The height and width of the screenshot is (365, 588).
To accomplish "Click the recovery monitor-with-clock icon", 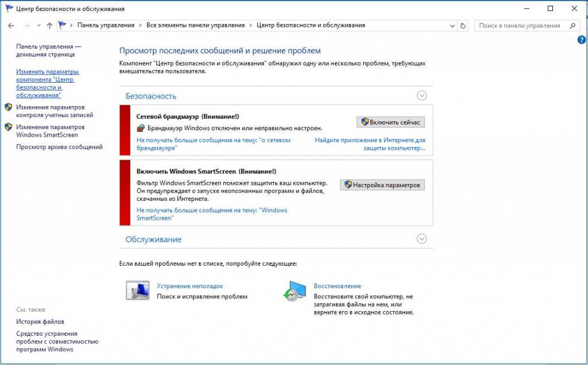I will tap(295, 291).
